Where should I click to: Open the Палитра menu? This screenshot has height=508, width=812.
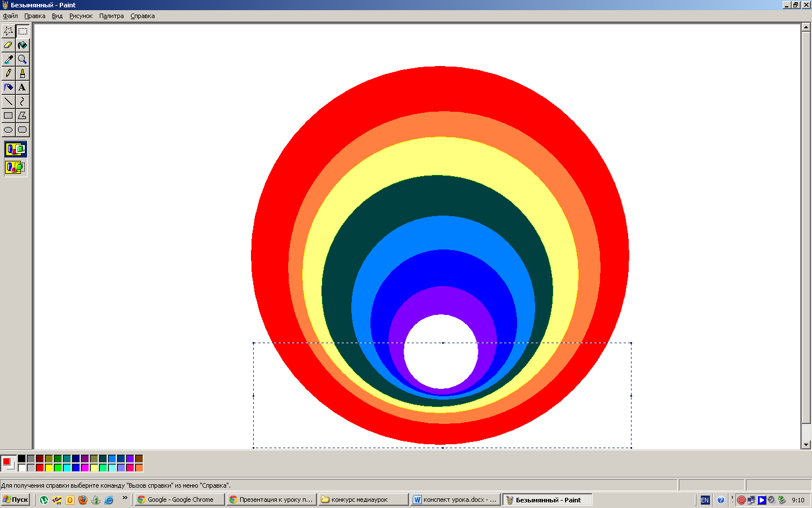(112, 16)
